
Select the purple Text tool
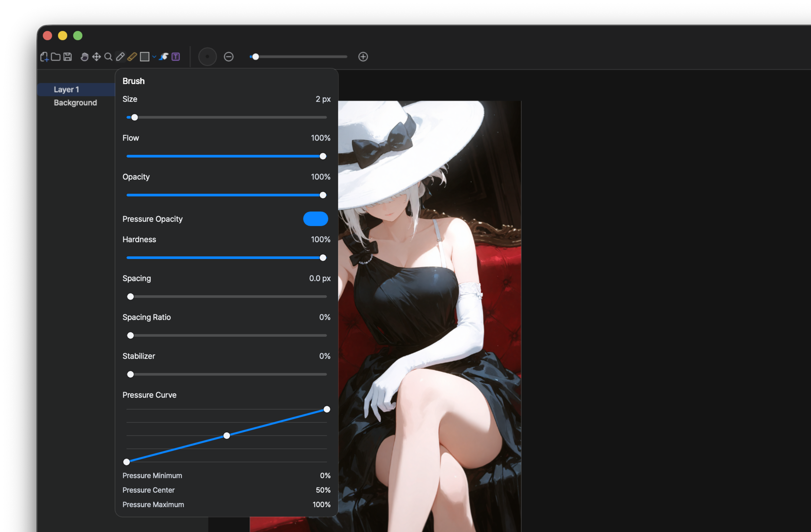[x=176, y=57]
